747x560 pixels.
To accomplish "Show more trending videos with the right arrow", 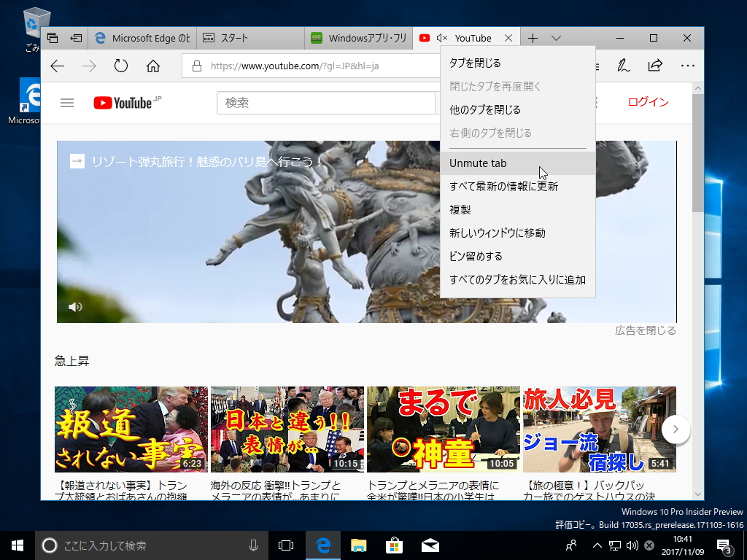I will click(675, 430).
